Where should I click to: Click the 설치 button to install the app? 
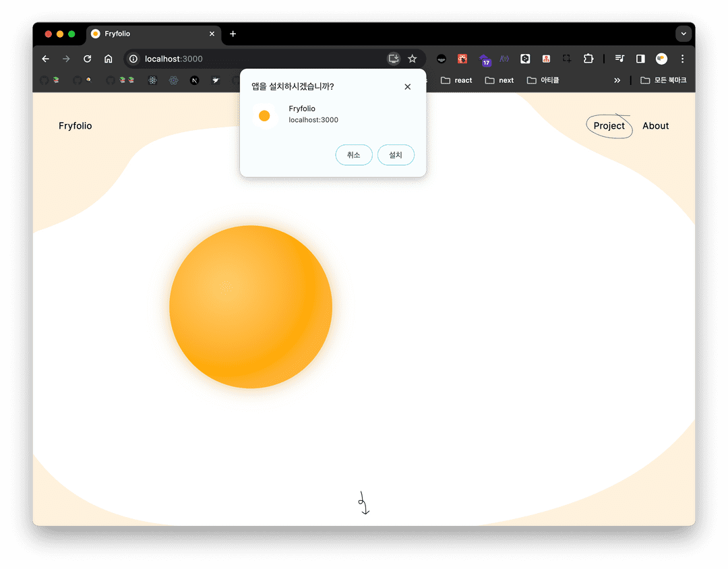(x=396, y=154)
